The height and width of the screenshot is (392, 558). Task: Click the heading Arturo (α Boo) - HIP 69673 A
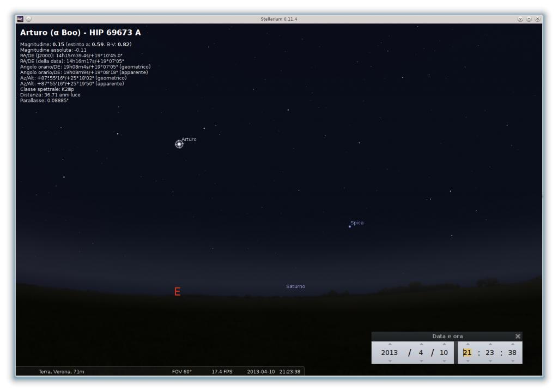81,32
